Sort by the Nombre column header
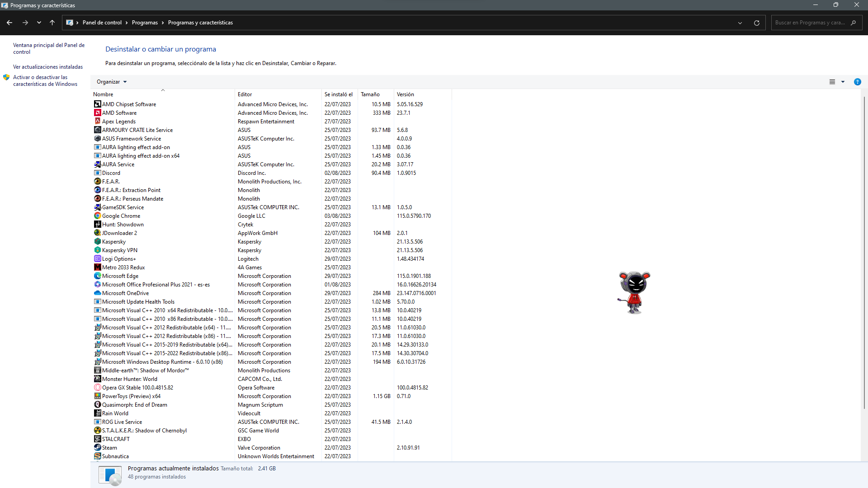This screenshot has height=488, width=868. pyautogui.click(x=163, y=94)
